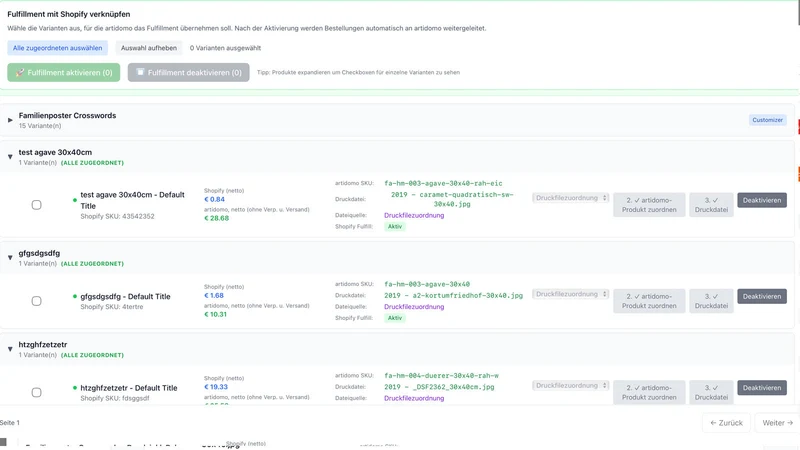Image resolution: width=800 pixels, height=450 pixels.
Task: Click the Aktiv status badge in test agave row
Action: click(394, 227)
